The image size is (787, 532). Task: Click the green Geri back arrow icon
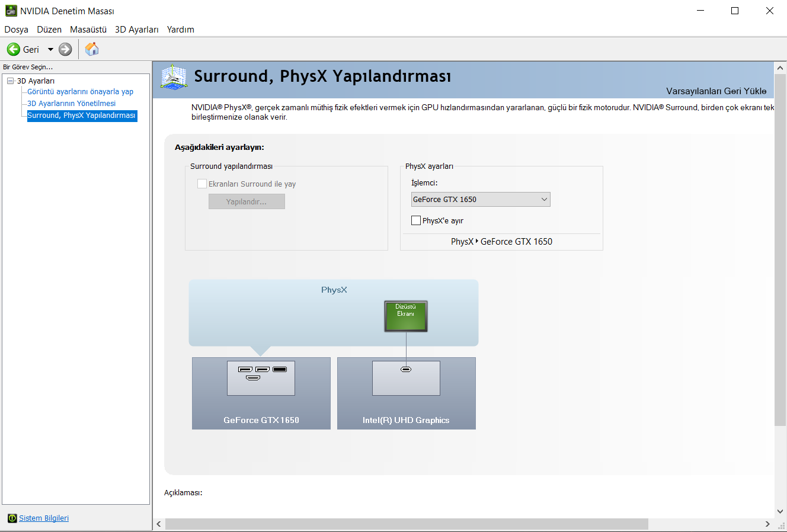(14, 49)
